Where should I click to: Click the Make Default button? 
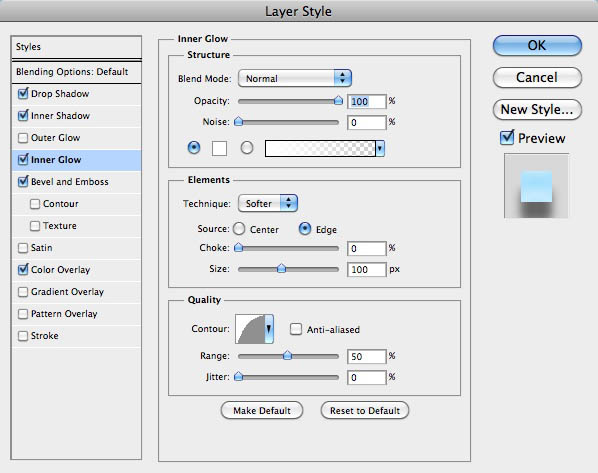[262, 410]
